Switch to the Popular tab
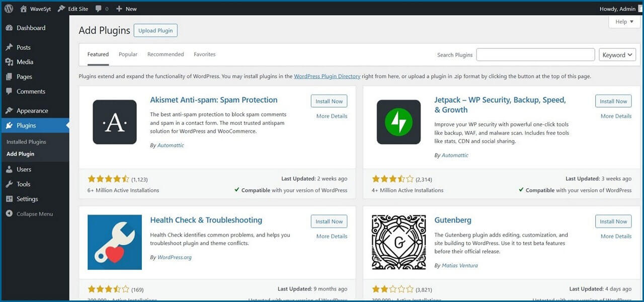The image size is (644, 302). pos(128,54)
